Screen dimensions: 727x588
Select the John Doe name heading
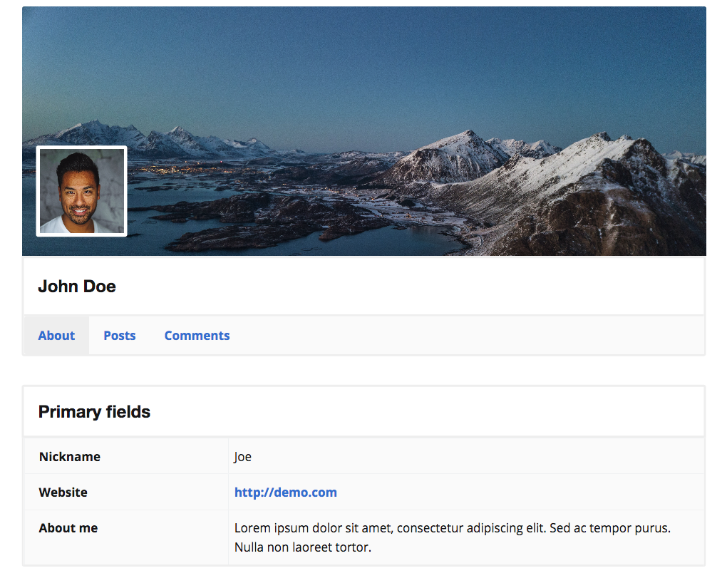(77, 287)
